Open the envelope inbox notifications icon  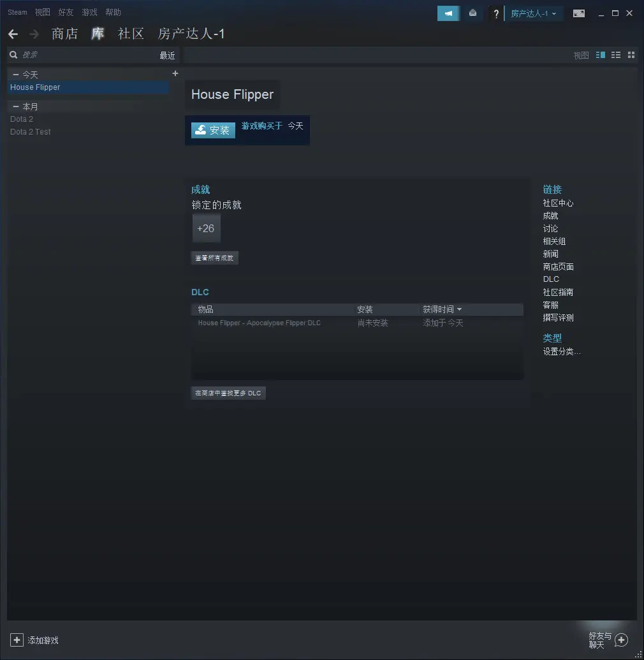[472, 13]
